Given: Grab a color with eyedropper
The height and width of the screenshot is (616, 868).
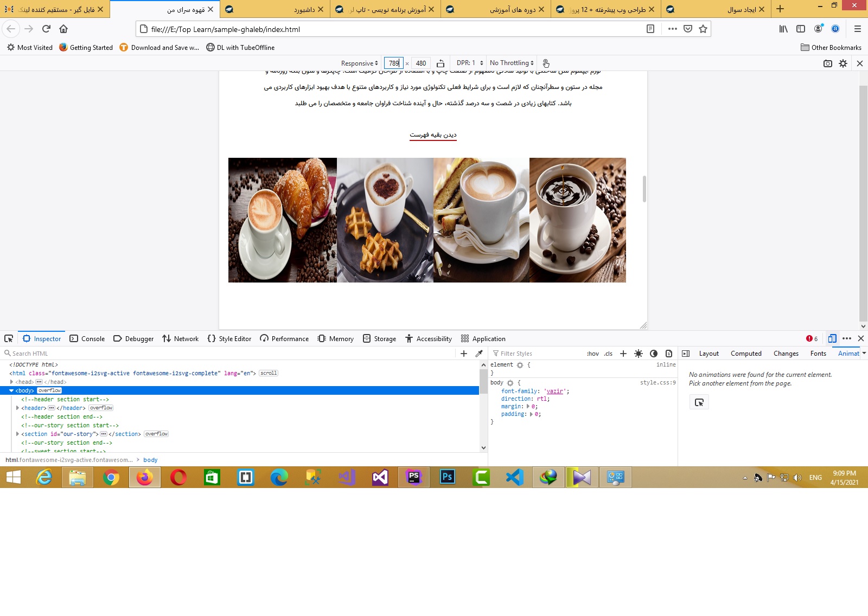Looking at the screenshot, I should coord(479,354).
